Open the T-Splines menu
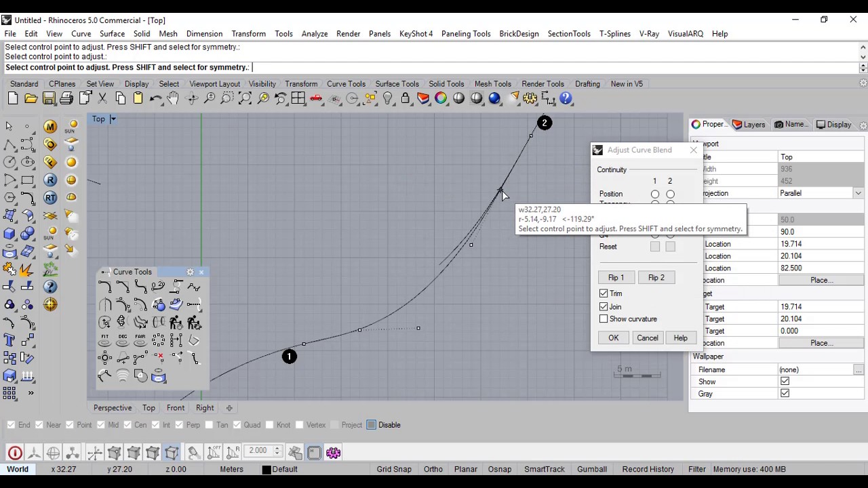The width and height of the screenshot is (868, 488). click(x=615, y=34)
